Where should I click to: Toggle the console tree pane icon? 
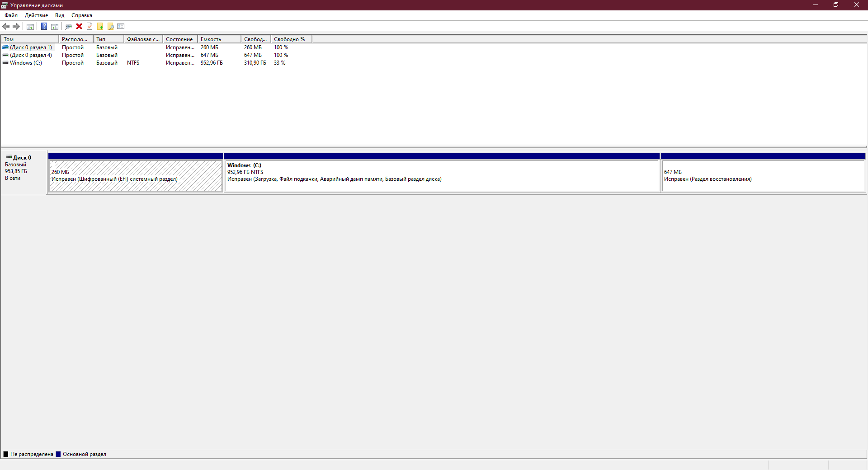pyautogui.click(x=30, y=26)
